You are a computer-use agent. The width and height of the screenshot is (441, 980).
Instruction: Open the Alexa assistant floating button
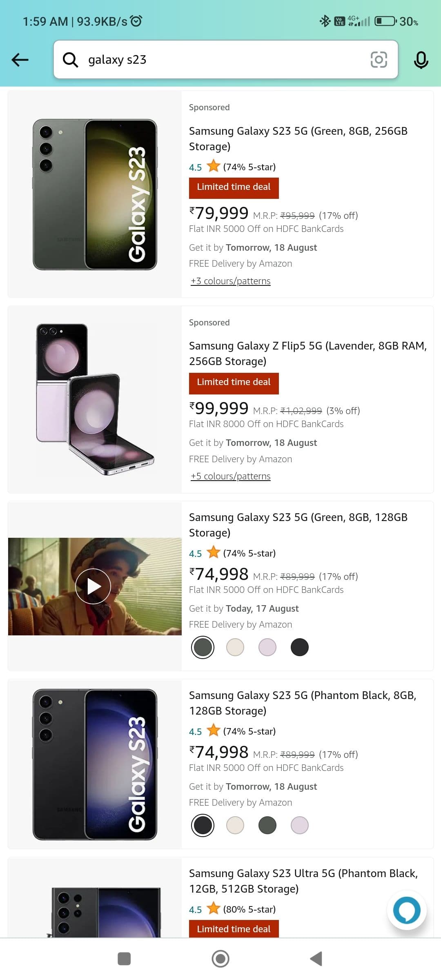point(406,910)
